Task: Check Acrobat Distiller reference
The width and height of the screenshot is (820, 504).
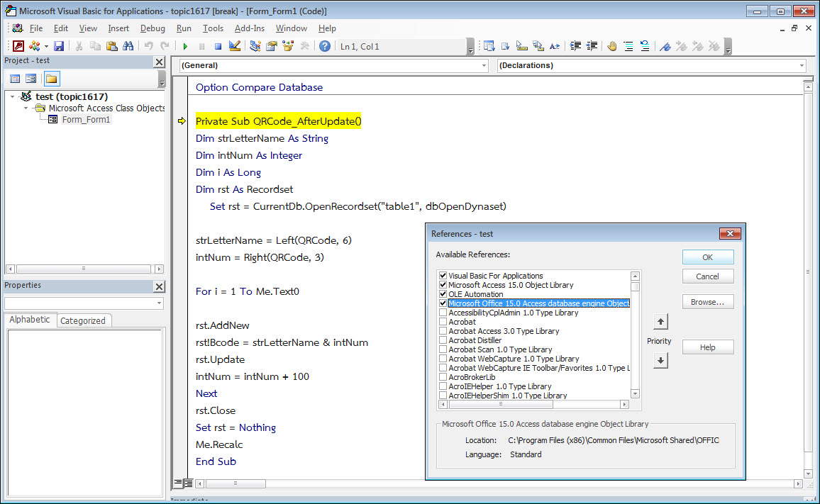Action: tap(443, 340)
